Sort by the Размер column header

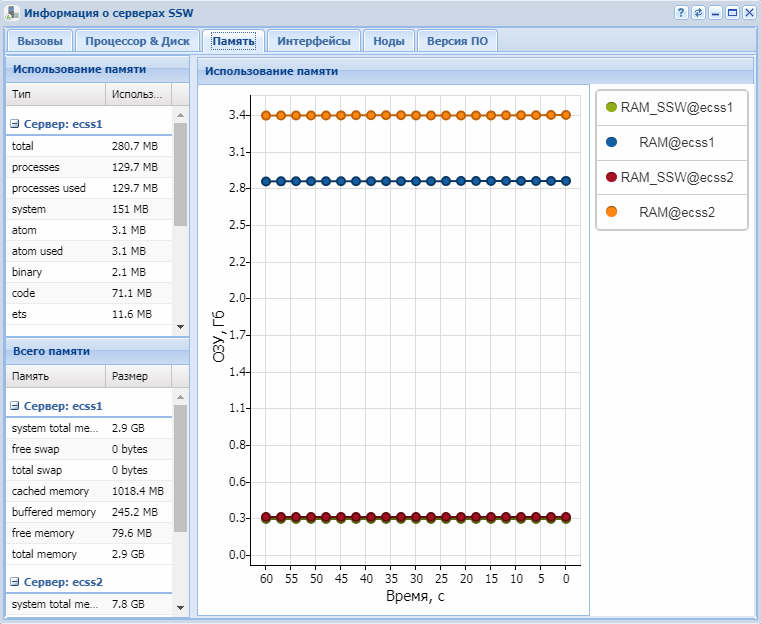coord(137,376)
